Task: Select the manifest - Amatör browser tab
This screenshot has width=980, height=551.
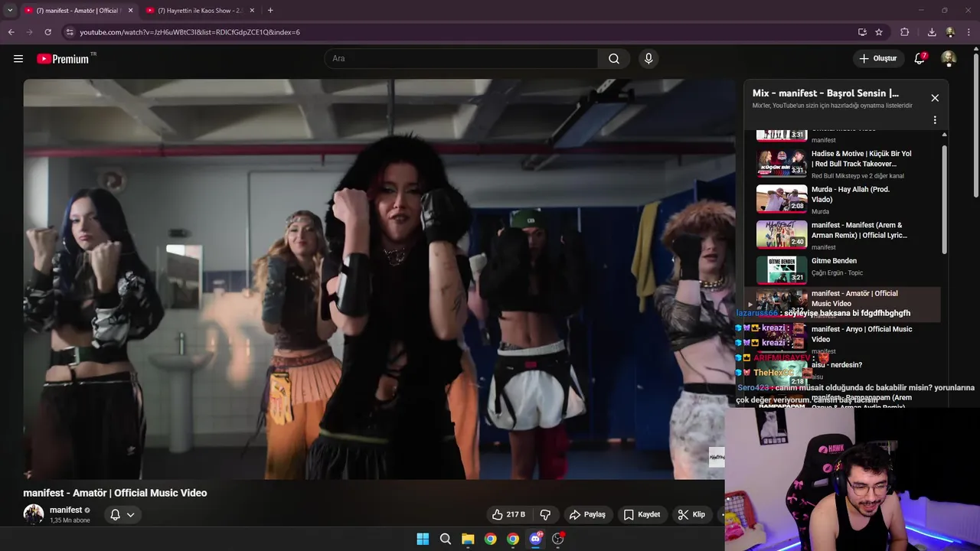Action: point(77,11)
